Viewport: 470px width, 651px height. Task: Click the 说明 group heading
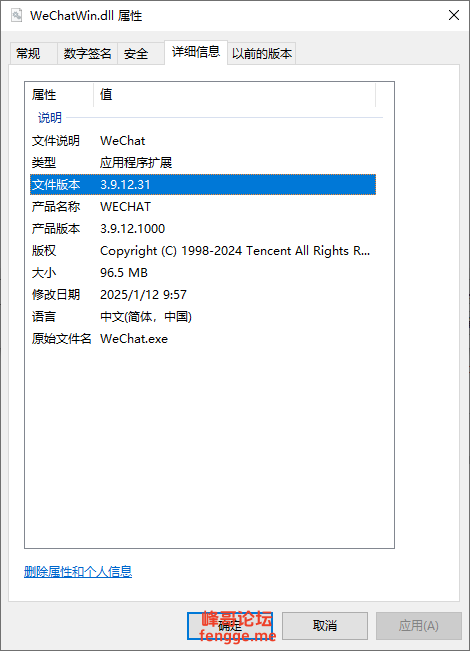point(50,118)
